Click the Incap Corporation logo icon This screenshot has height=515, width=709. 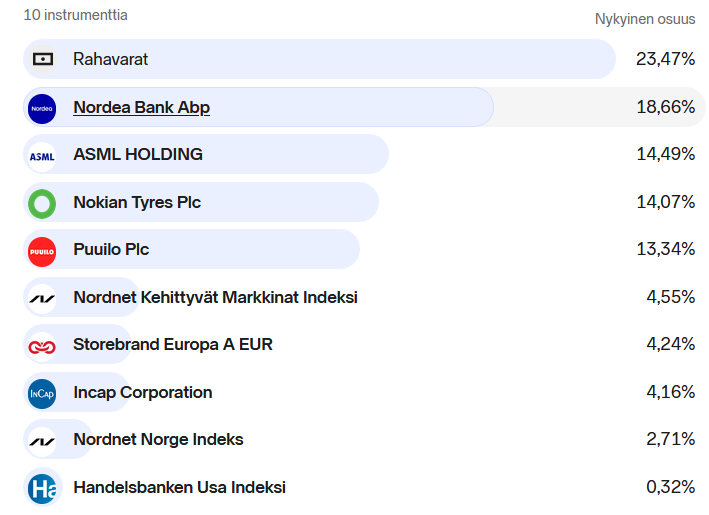coord(42,393)
